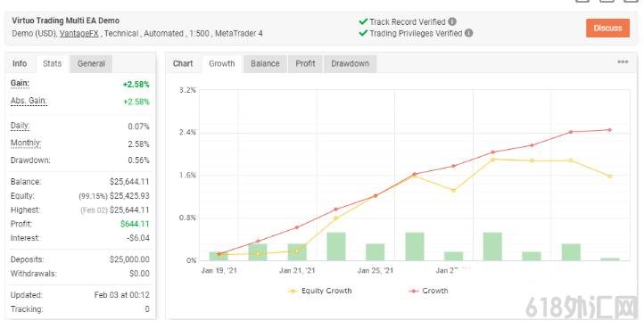Toggle Equity Growth legend series
The height and width of the screenshot is (329, 644).
319,291
